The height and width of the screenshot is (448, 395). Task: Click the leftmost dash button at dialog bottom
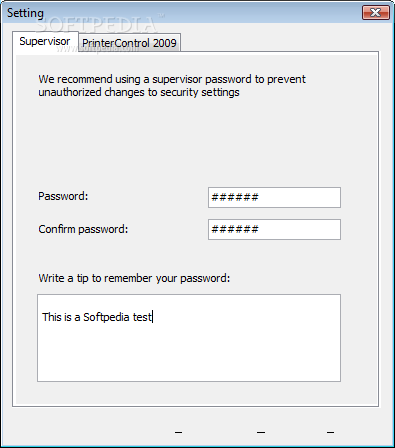[178, 433]
